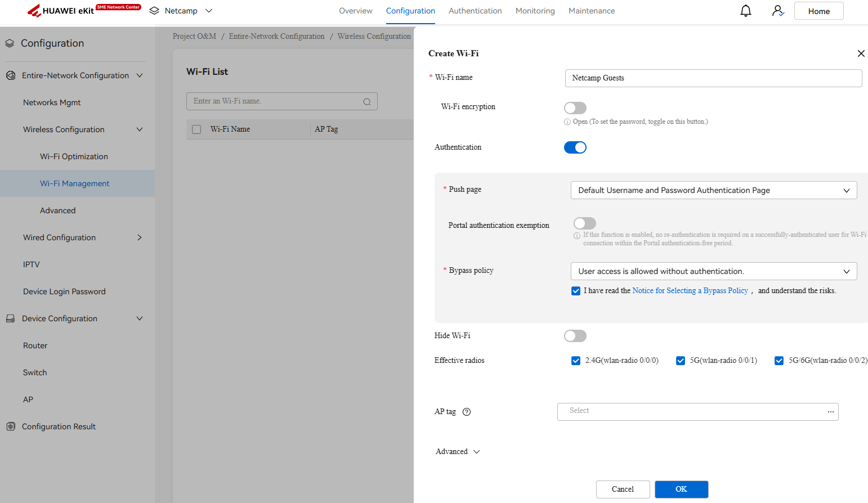Image resolution: width=868 pixels, height=503 pixels.
Task: Click the AP tag ellipsis icon
Action: (x=830, y=412)
